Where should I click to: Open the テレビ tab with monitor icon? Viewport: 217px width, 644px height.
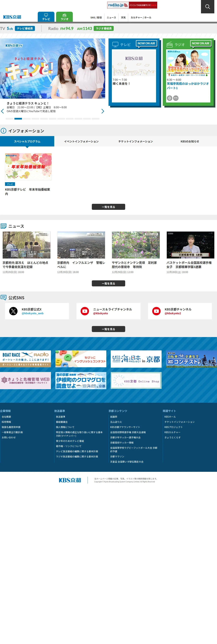(46, 17)
